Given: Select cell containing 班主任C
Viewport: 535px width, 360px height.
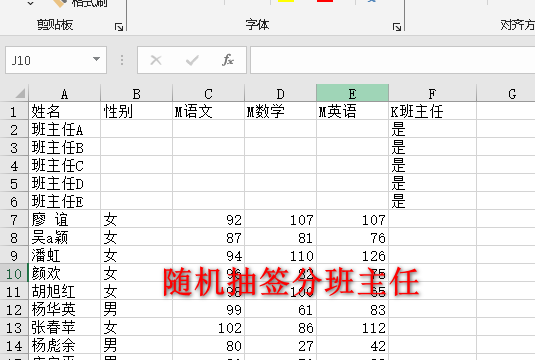Looking at the screenshot, I should tap(64, 165).
